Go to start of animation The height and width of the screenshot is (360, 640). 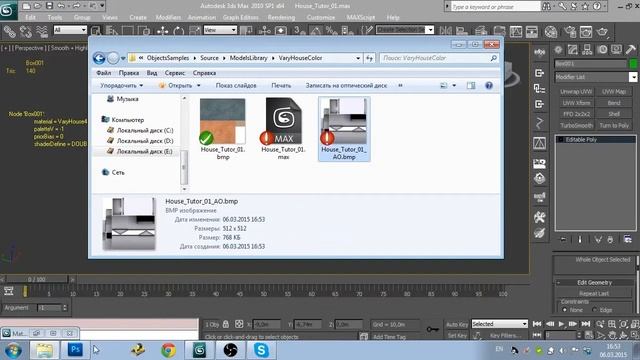pyautogui.click(x=537, y=324)
